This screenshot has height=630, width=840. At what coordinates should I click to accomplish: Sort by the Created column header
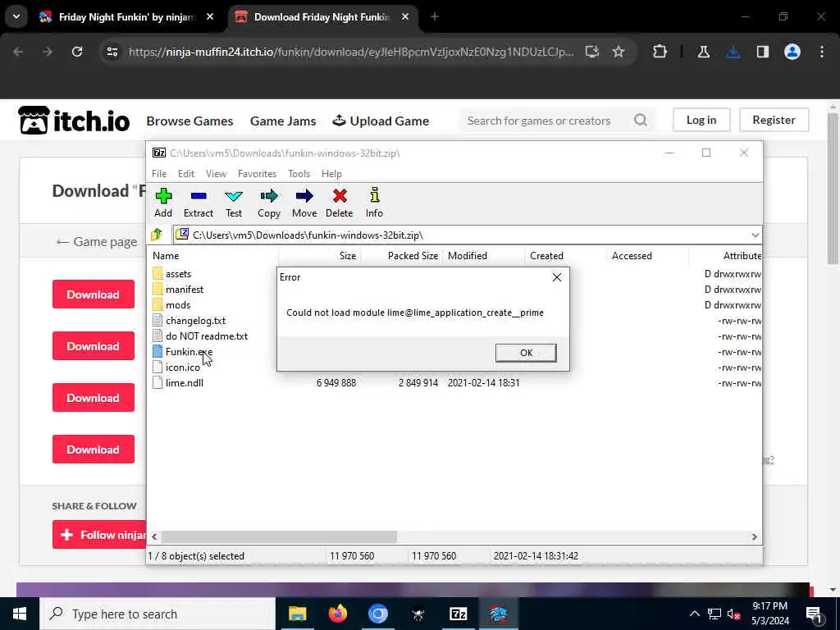[x=566, y=256]
